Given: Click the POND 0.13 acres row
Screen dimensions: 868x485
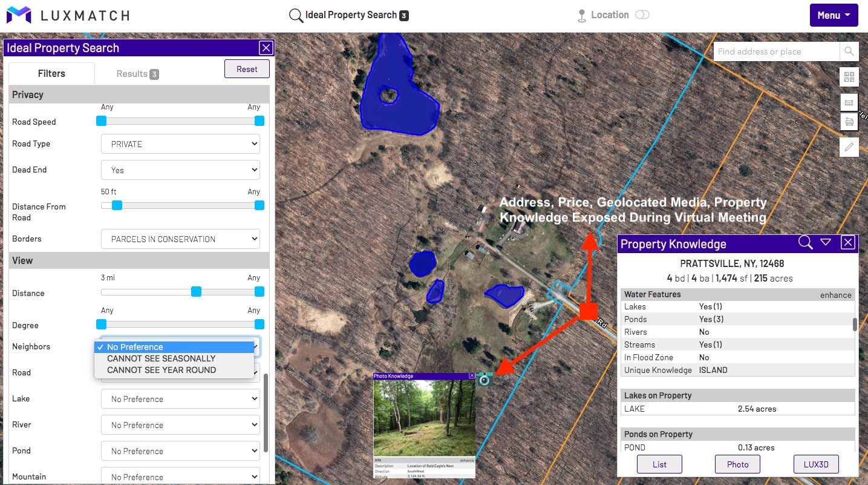Looking at the screenshot, I should pyautogui.click(x=737, y=447).
